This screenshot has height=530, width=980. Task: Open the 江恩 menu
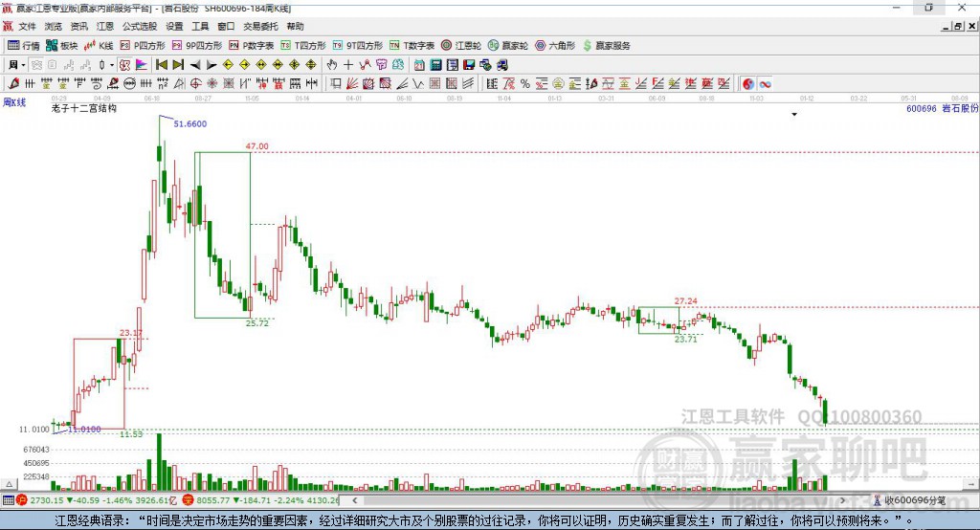click(x=105, y=26)
